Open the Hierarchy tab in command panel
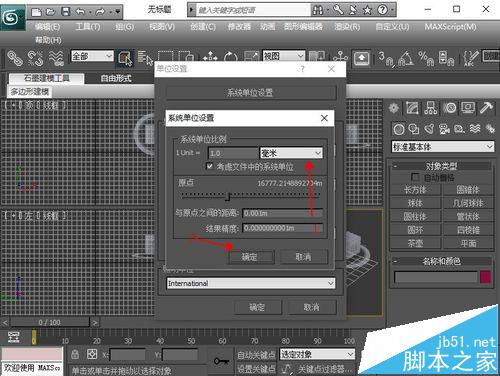This screenshot has height=376, width=500. click(430, 108)
